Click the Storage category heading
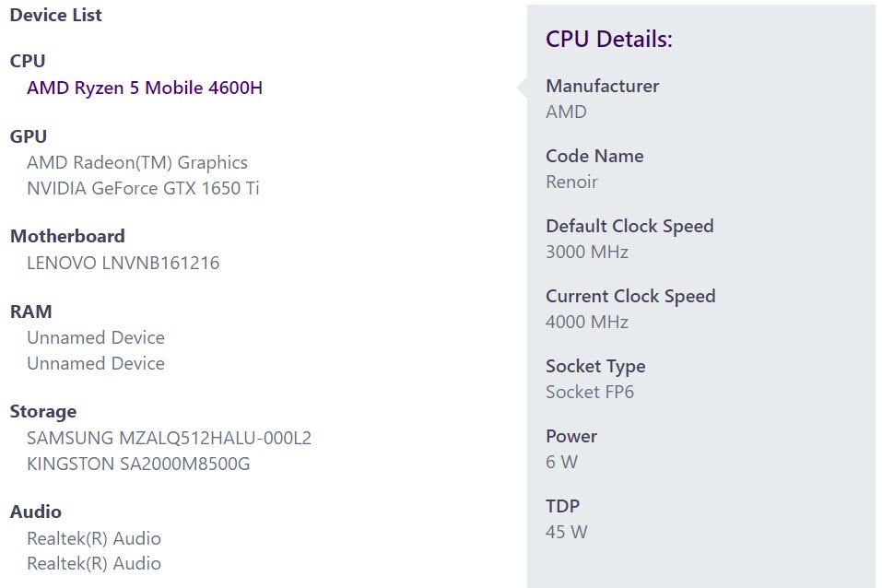This screenshot has width=882, height=588. click(43, 411)
